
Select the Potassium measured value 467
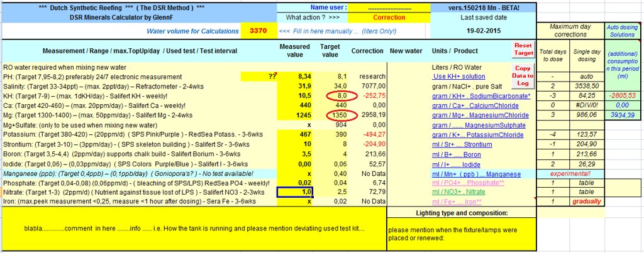tap(296, 135)
